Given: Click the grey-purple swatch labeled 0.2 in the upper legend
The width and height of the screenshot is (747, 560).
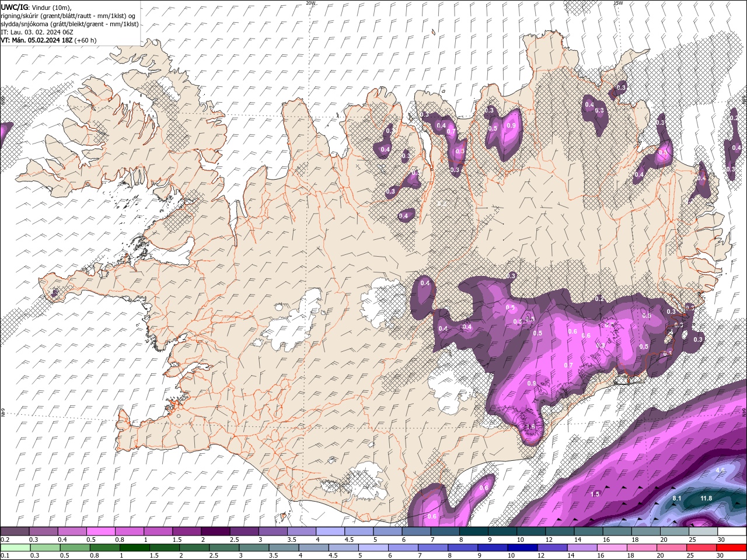Looking at the screenshot, I should point(15,531).
